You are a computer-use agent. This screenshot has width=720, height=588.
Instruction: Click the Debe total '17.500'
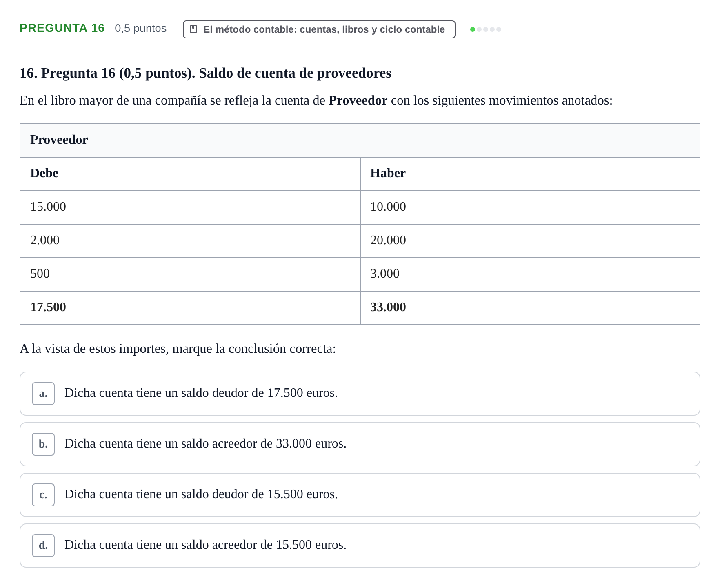coord(190,308)
